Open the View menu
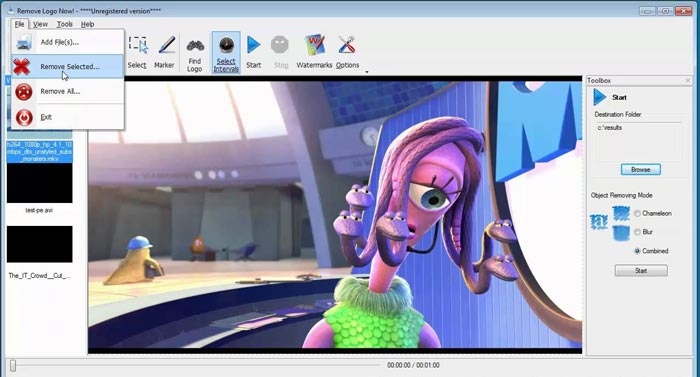The width and height of the screenshot is (700, 377). click(x=40, y=24)
